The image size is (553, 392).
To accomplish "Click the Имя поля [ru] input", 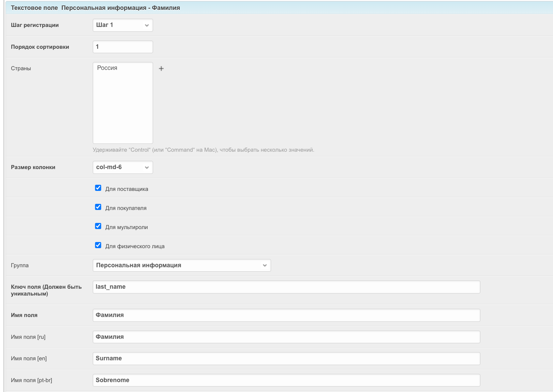I will pyautogui.click(x=286, y=337).
